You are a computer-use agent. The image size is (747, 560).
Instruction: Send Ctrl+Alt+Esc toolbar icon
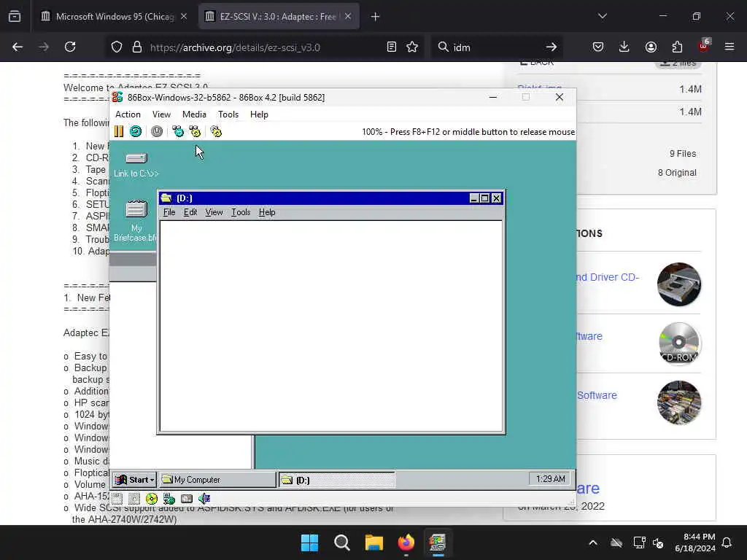[195, 131]
